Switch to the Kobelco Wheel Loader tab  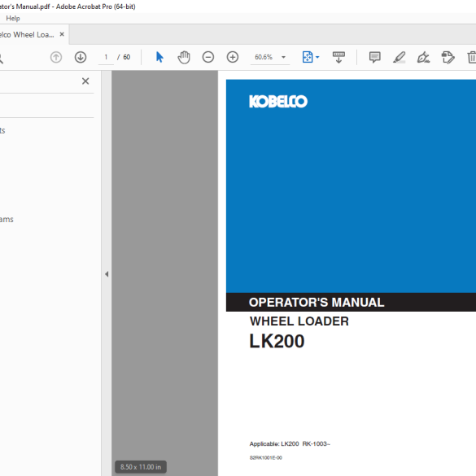(27, 35)
